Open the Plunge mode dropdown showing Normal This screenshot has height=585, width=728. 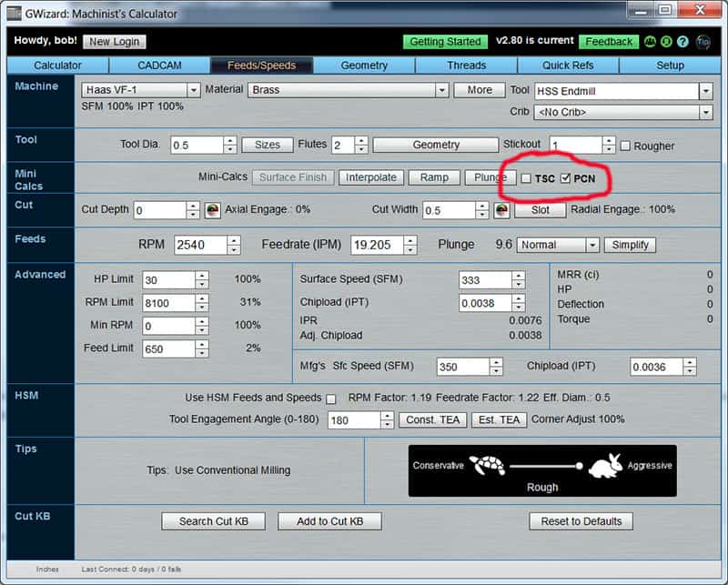[592, 245]
